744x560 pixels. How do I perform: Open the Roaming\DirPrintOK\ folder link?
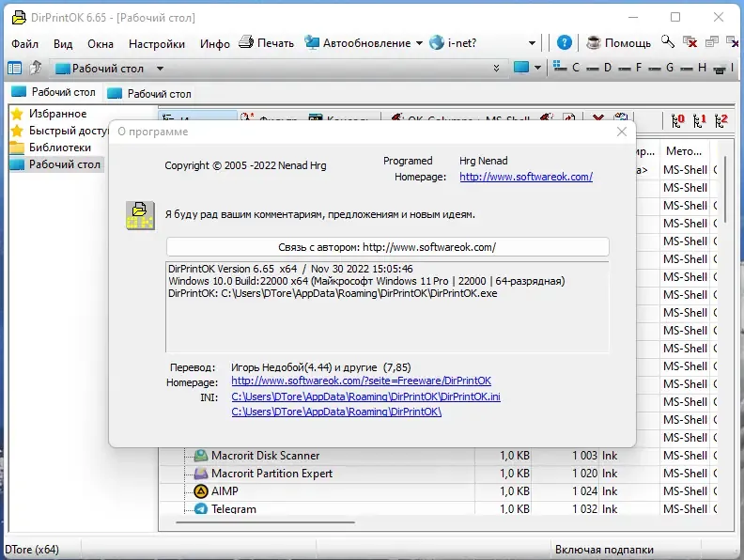[x=336, y=412]
